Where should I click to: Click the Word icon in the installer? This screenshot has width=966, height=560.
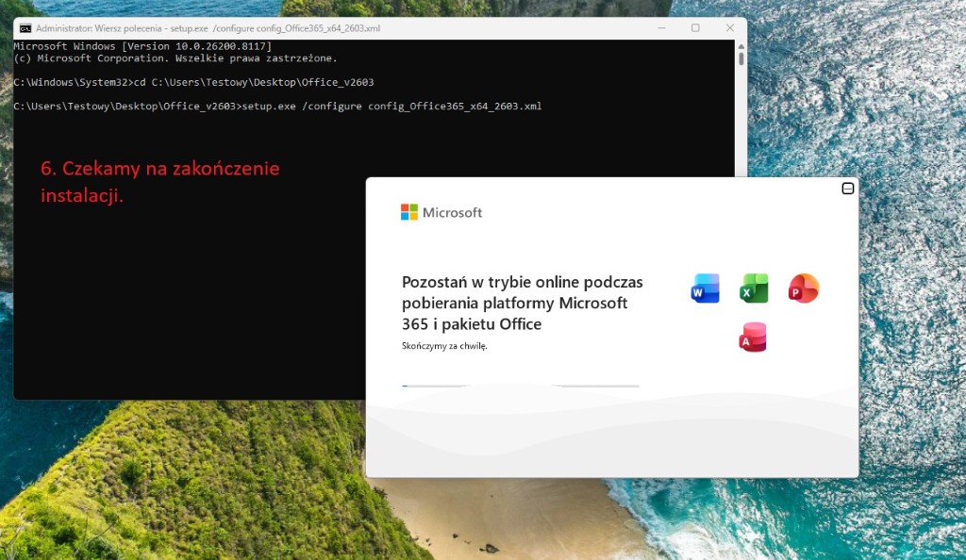coord(705,288)
